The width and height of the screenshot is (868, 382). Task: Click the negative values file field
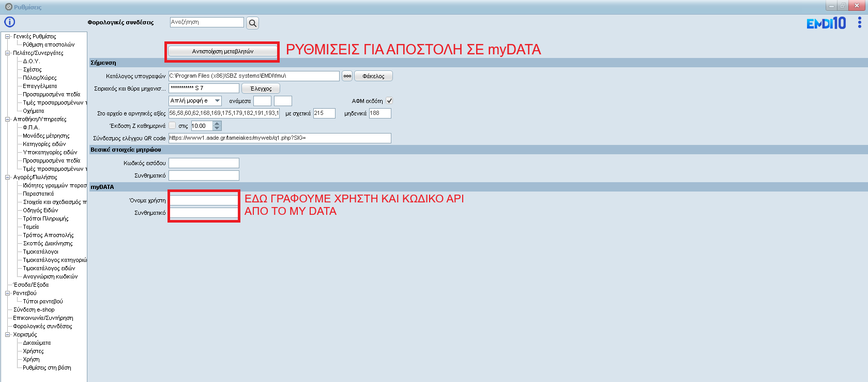point(224,113)
